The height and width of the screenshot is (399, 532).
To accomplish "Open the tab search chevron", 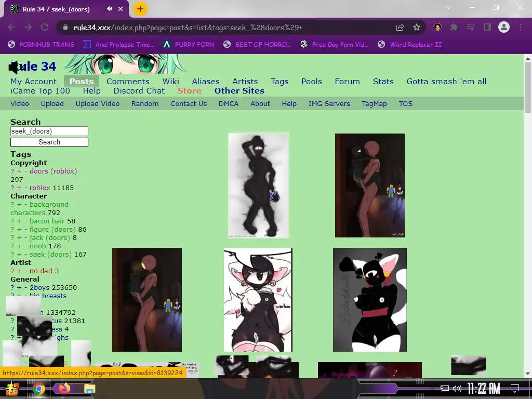I will [x=448, y=7].
